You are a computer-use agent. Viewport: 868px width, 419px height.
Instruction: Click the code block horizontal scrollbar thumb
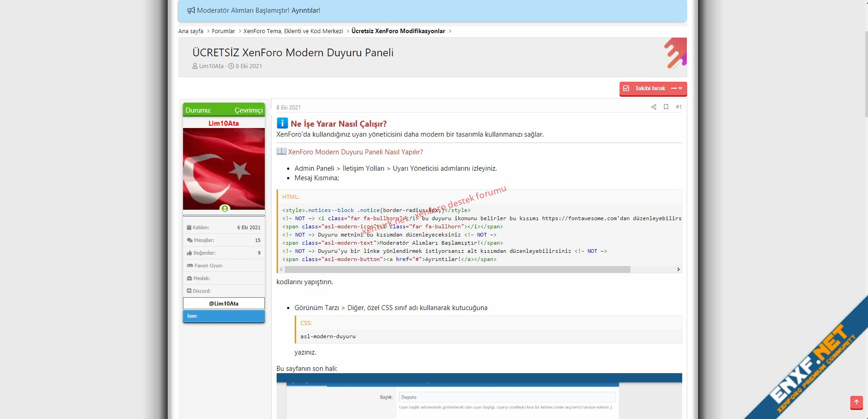457,270
